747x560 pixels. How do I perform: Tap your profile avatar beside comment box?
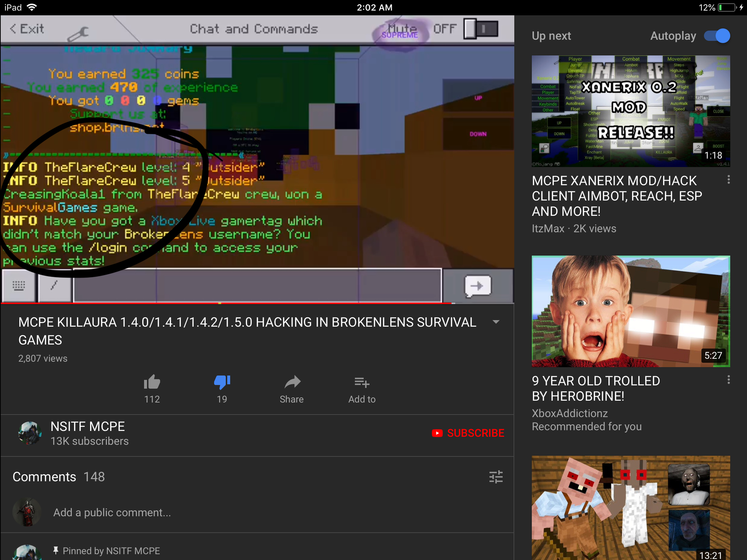pyautogui.click(x=27, y=512)
